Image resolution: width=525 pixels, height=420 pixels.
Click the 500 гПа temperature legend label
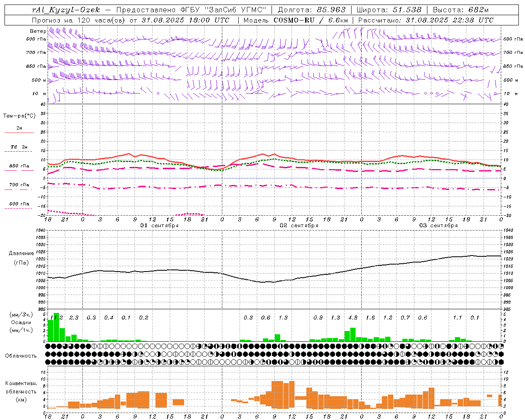19,204
